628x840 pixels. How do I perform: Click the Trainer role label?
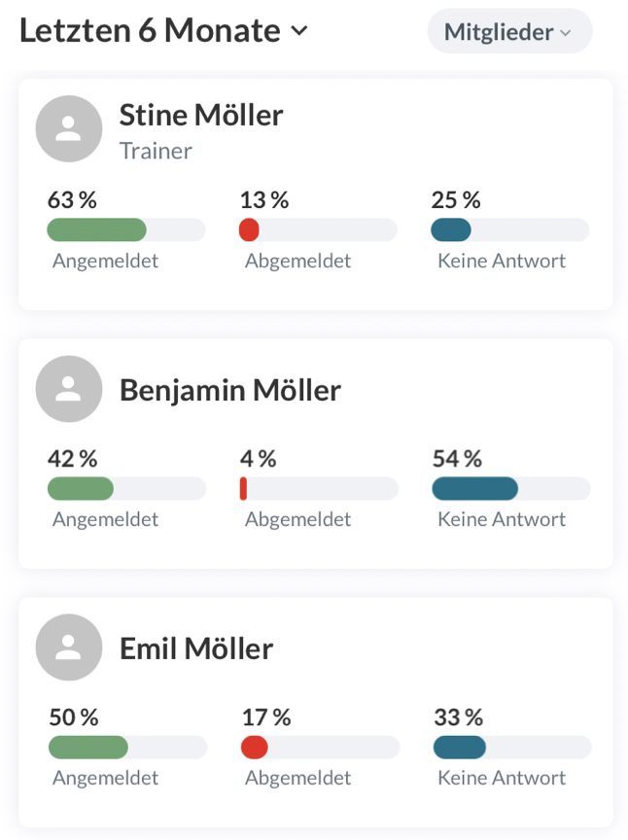click(156, 151)
